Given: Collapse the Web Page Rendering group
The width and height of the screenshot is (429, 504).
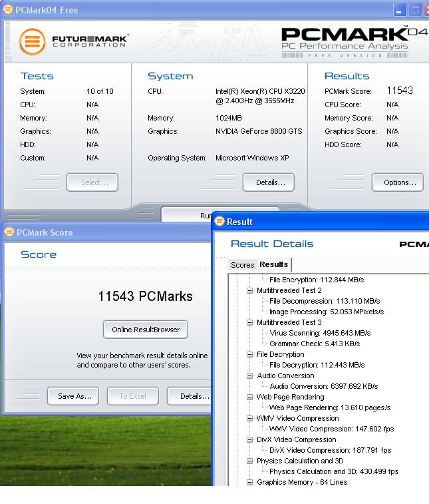Looking at the screenshot, I should click(x=249, y=397).
